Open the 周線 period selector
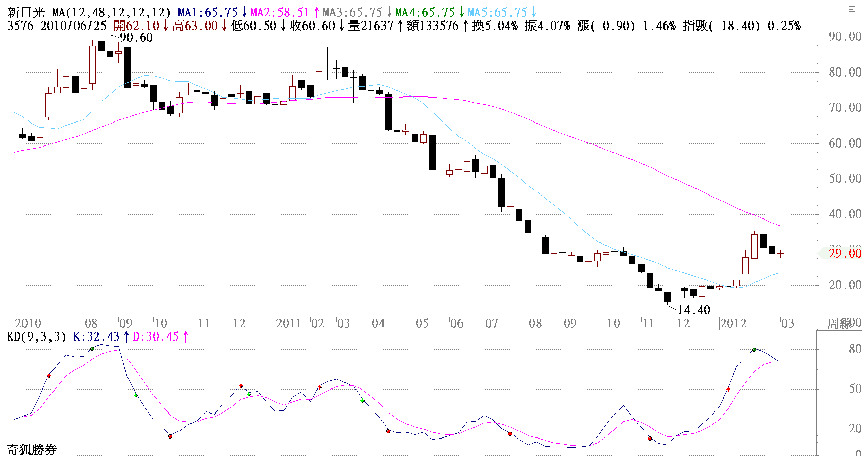Image resolution: width=868 pixels, height=462 pixels. pos(839,324)
